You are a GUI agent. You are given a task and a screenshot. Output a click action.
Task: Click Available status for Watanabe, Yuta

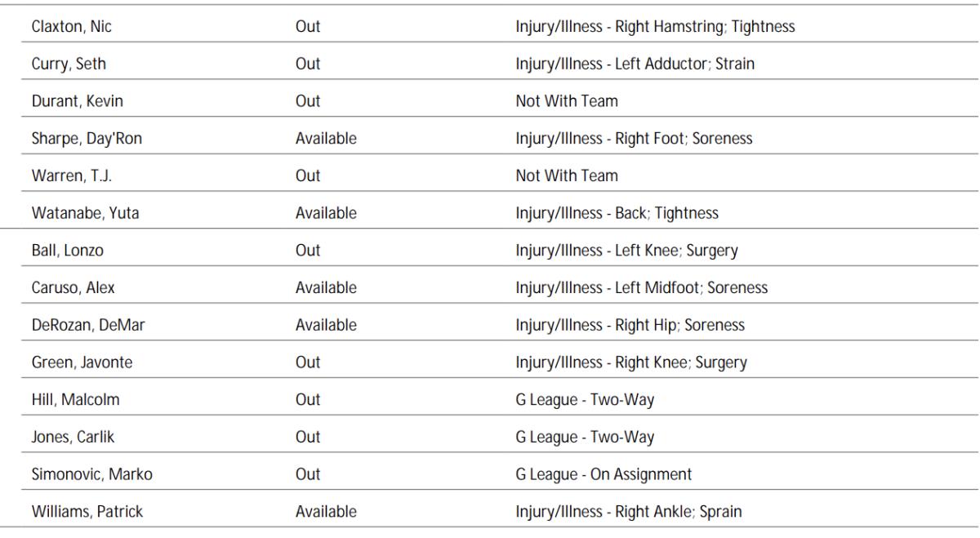point(326,213)
